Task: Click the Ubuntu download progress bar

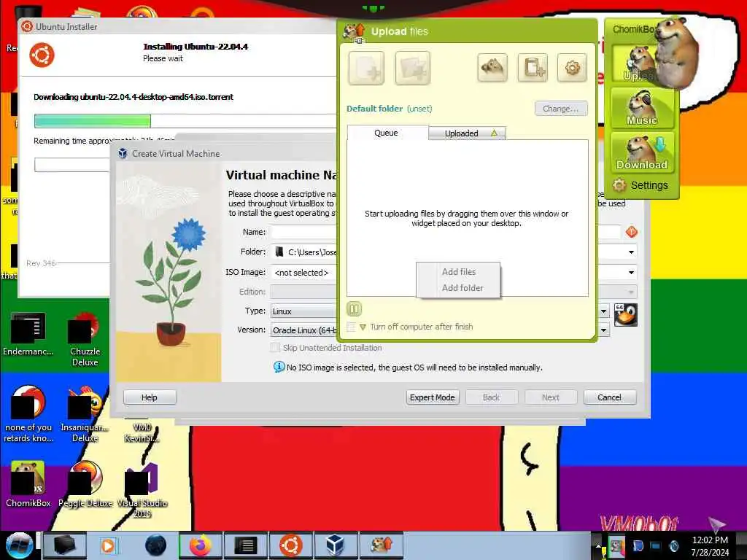Action: click(186, 121)
